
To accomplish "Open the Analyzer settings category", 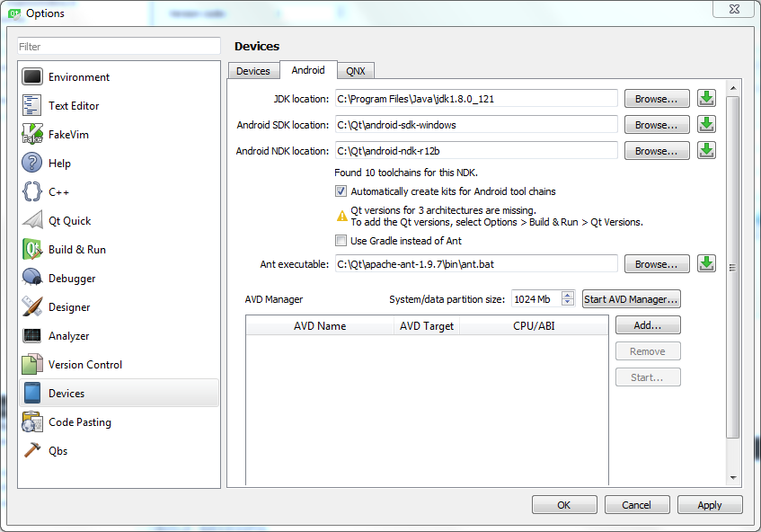I will coord(119,336).
